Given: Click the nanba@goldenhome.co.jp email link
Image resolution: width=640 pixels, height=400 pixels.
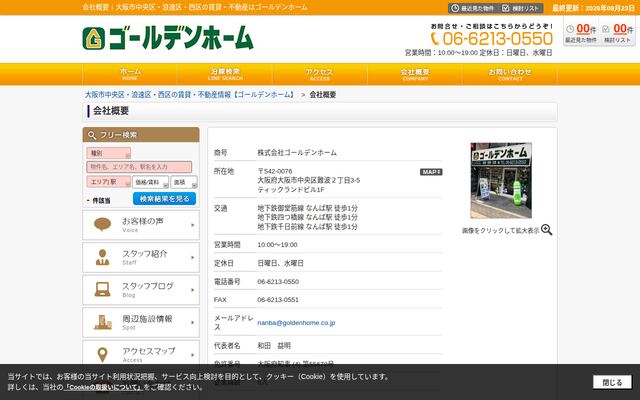Looking at the screenshot, I should (296, 322).
